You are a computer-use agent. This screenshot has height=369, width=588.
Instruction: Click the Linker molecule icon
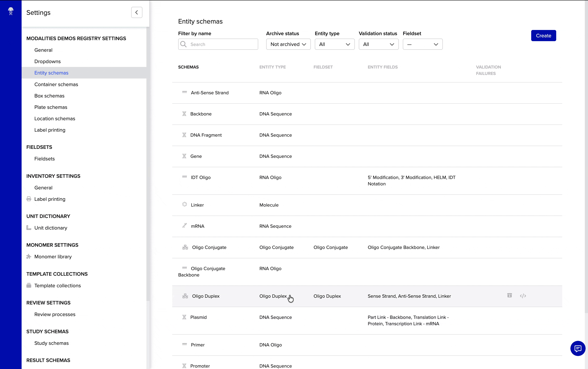(185, 204)
